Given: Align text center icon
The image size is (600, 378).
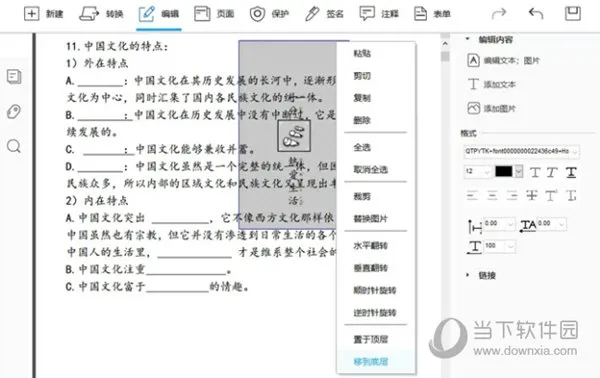Looking at the screenshot, I should (492, 196).
